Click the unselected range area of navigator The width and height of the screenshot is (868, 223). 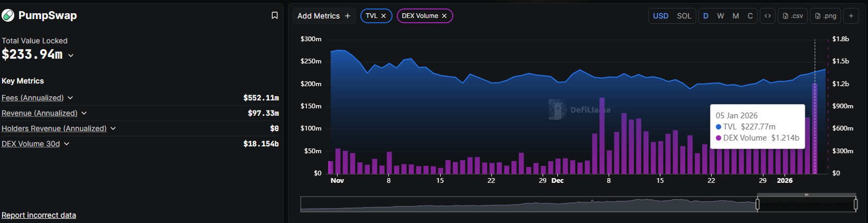[x=528, y=205]
